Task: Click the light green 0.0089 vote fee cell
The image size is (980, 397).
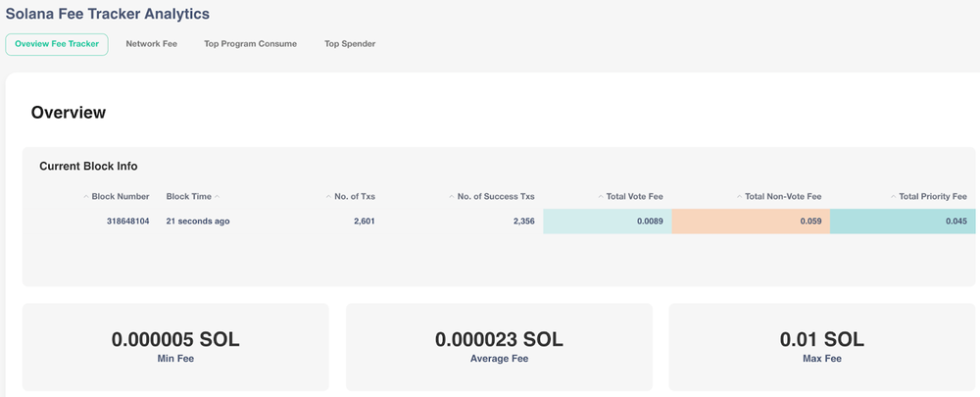Action: pyautogui.click(x=608, y=222)
